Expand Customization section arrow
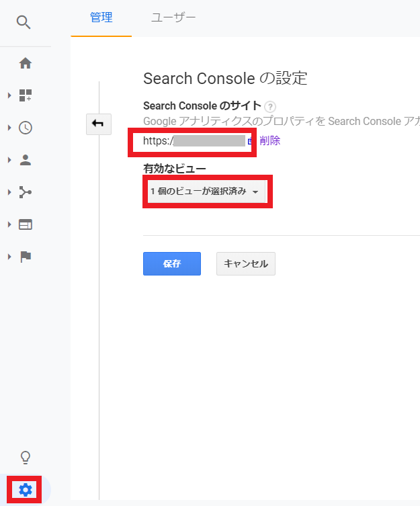The image size is (420, 506). (x=9, y=95)
